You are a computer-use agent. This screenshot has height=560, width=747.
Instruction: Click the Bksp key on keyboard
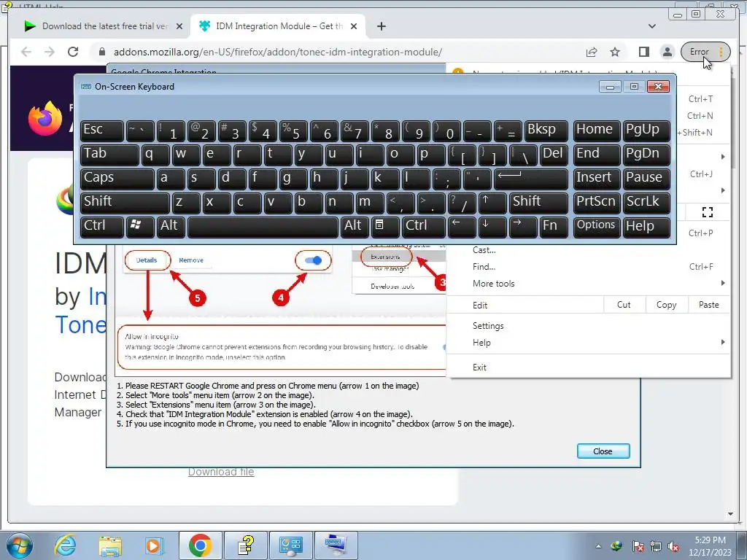pyautogui.click(x=546, y=131)
